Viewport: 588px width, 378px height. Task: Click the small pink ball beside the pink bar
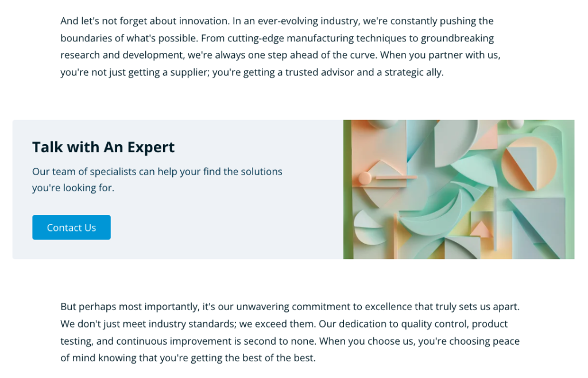tap(365, 178)
